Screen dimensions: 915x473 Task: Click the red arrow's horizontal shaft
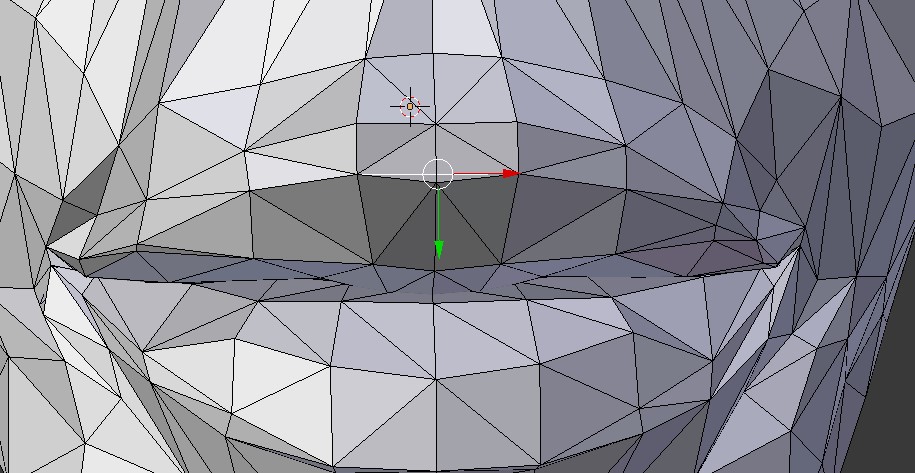coord(479,173)
